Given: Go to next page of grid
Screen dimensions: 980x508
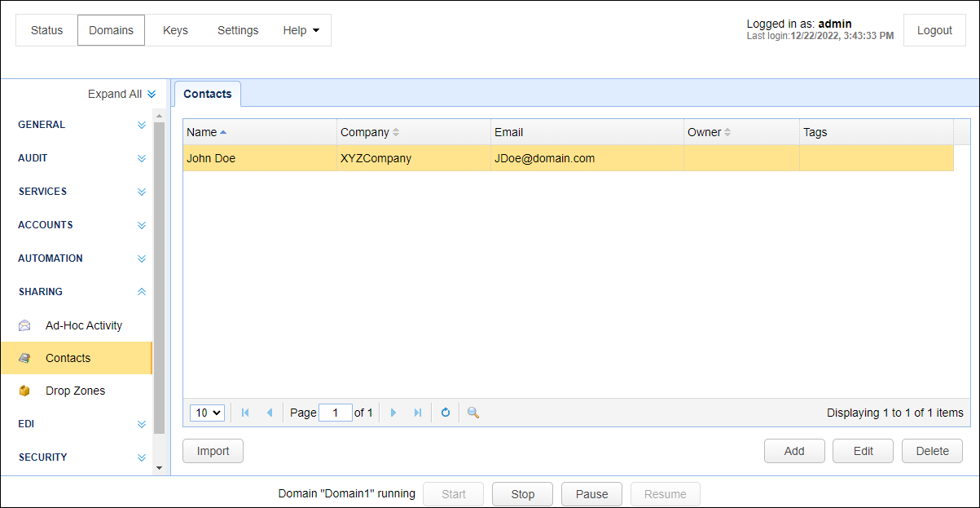Looking at the screenshot, I should (x=393, y=413).
